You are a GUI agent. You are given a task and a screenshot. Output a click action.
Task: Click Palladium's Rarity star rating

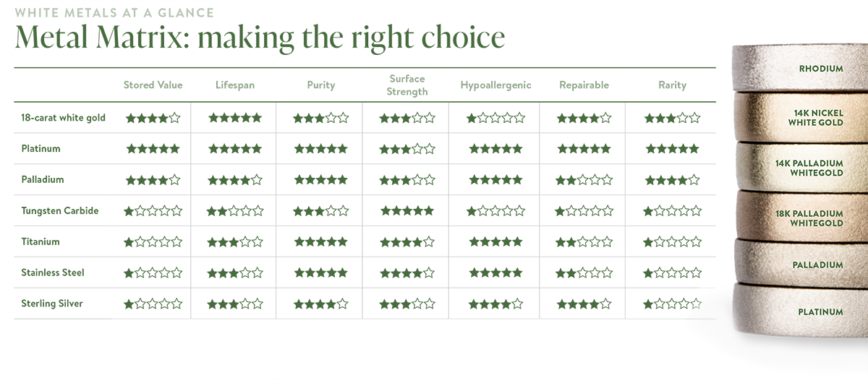[672, 180]
